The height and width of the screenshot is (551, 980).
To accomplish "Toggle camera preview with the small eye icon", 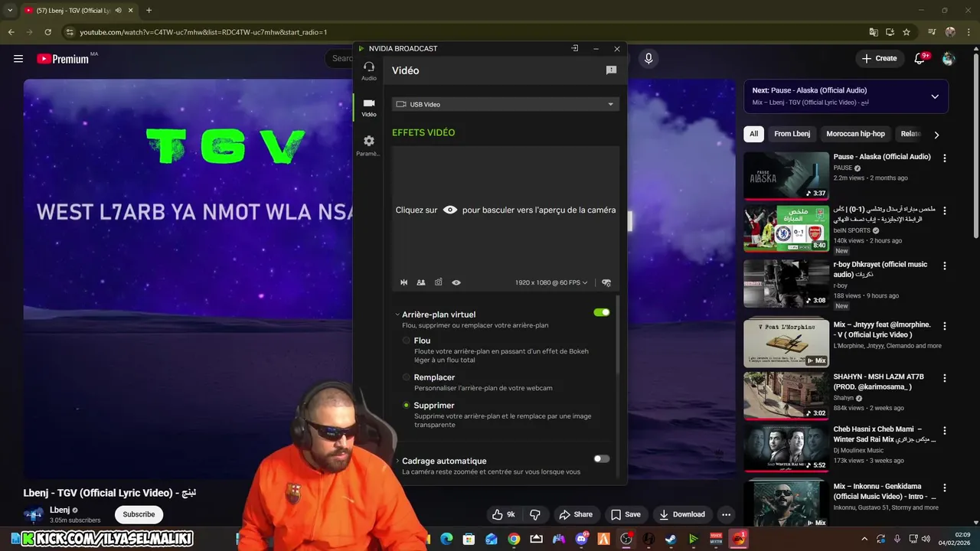I will (456, 282).
